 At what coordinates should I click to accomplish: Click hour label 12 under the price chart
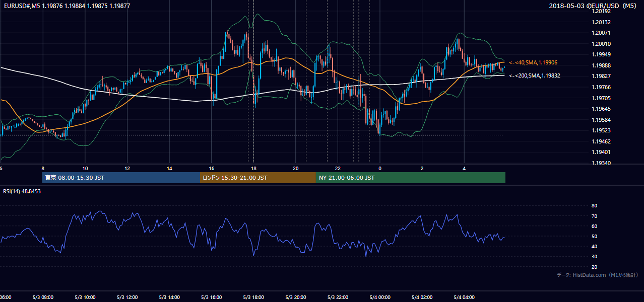[x=127, y=168]
